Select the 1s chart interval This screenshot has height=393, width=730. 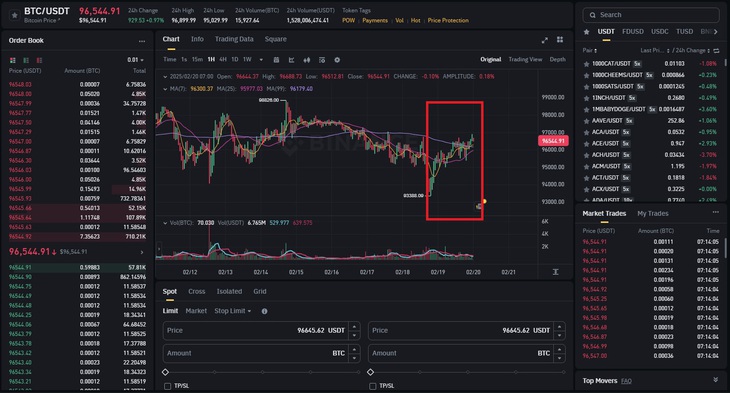pyautogui.click(x=184, y=60)
